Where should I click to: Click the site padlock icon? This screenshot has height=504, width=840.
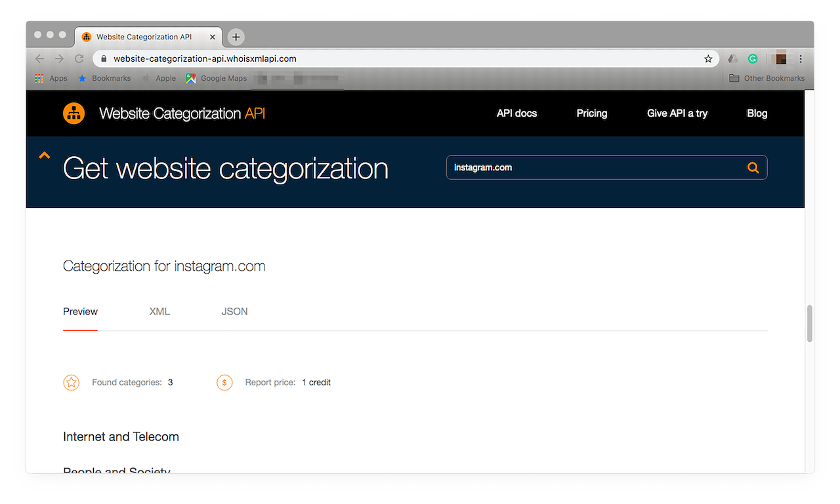[104, 59]
